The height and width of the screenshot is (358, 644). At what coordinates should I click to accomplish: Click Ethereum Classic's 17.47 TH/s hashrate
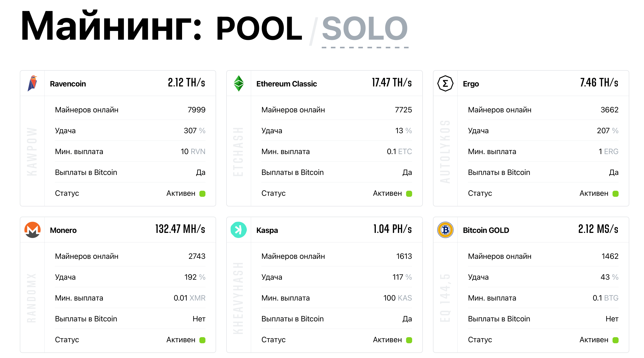coord(392,83)
